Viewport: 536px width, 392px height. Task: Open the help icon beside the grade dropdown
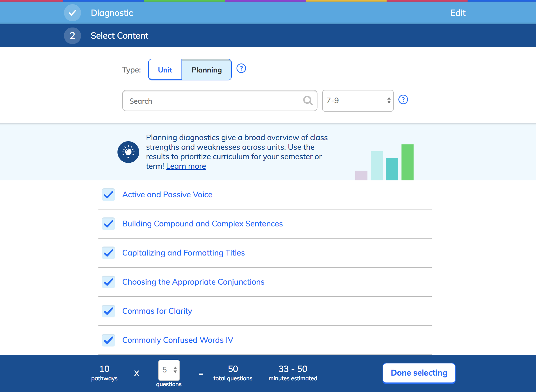coord(403,100)
